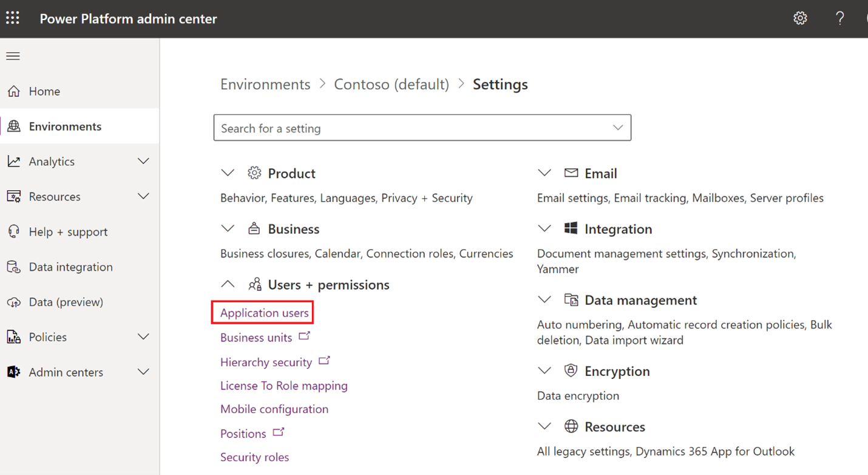Expand the Business section chevron
868x475 pixels.
click(x=228, y=229)
